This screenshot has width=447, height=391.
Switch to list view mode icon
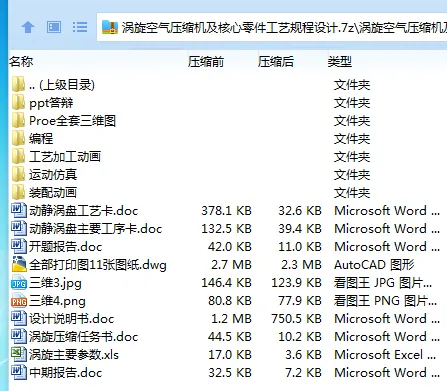(80, 27)
